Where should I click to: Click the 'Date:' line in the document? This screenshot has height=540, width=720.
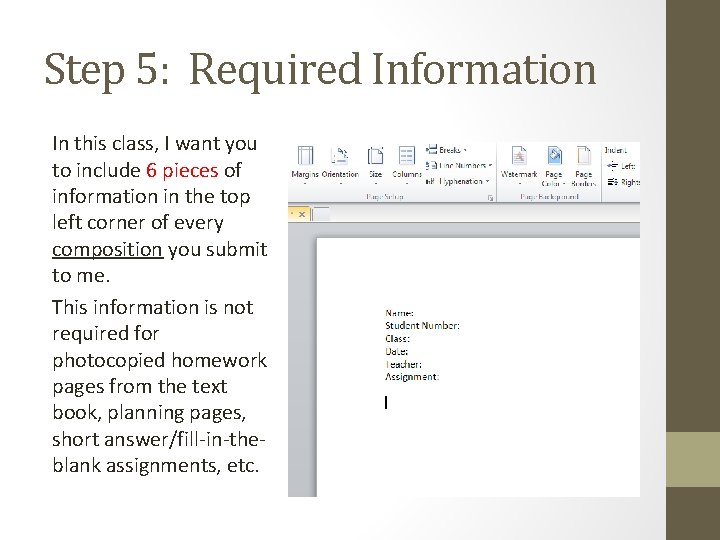click(x=396, y=351)
